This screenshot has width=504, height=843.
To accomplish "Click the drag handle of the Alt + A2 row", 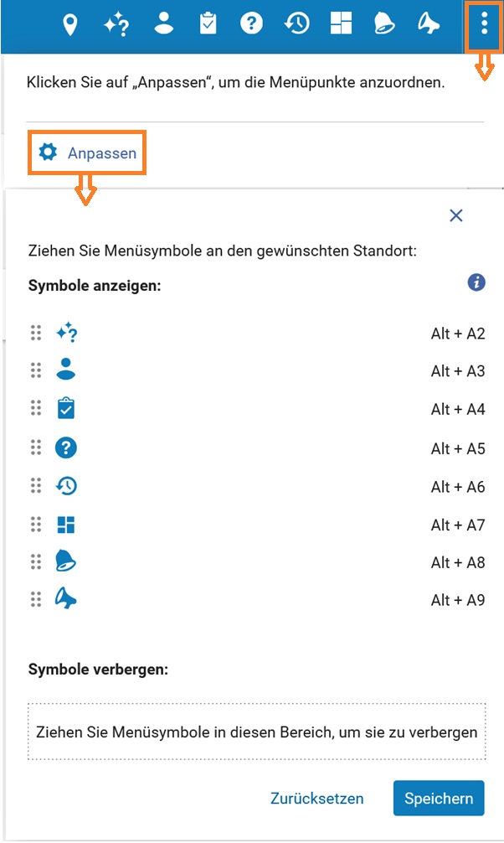I will tap(36, 334).
